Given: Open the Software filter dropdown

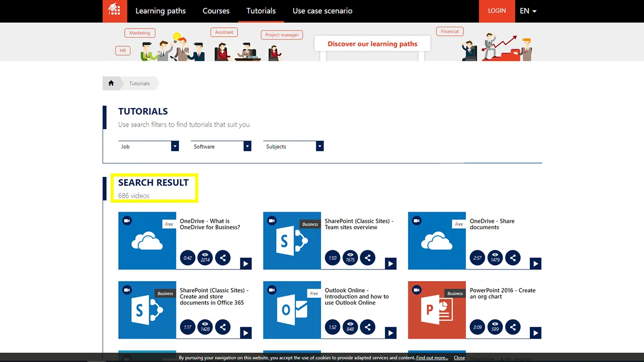Looking at the screenshot, I should tap(221, 146).
